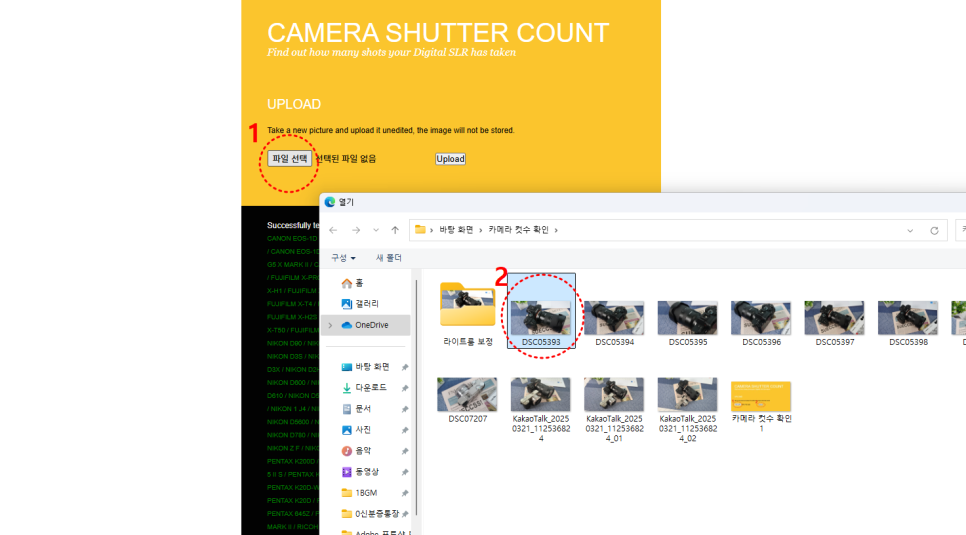966x535 pixels.
Task: Go back using the dialog's back arrow
Action: [333, 230]
